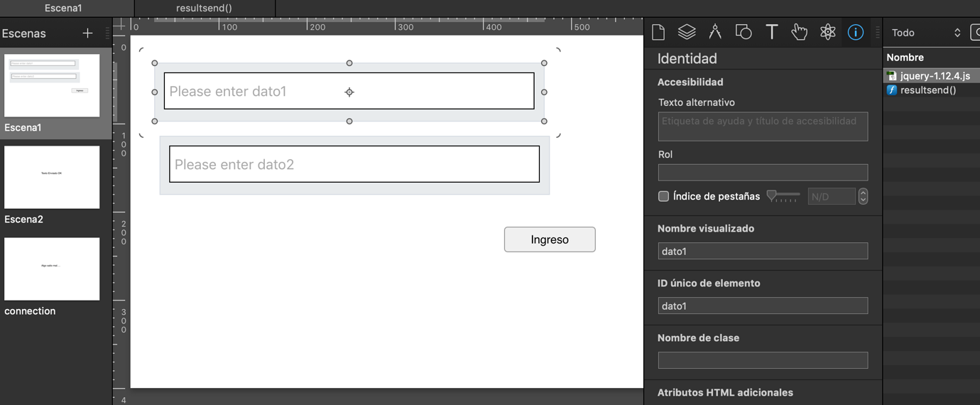Viewport: 980px width, 405px height.
Task: Open the Element inspector shapes icon
Action: pyautogui.click(x=744, y=32)
